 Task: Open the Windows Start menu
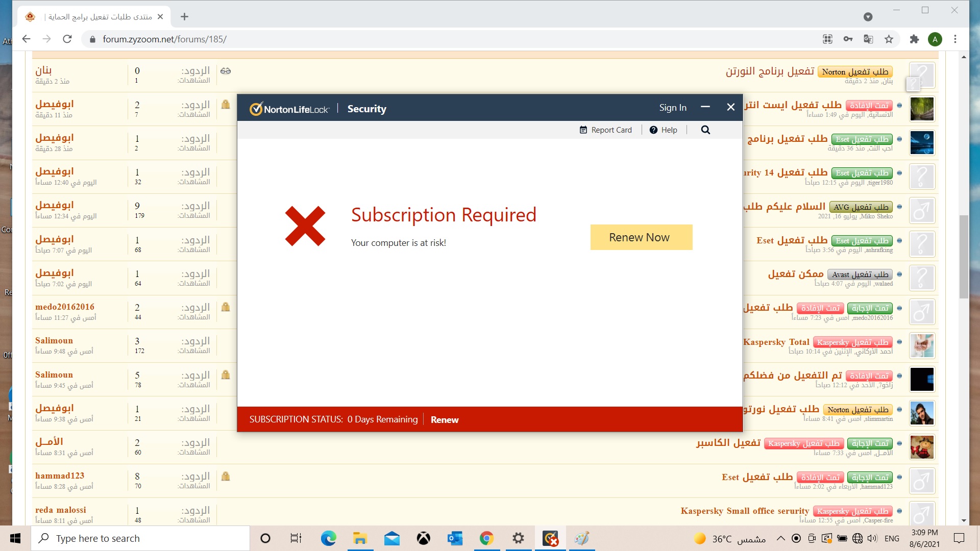[15, 538]
